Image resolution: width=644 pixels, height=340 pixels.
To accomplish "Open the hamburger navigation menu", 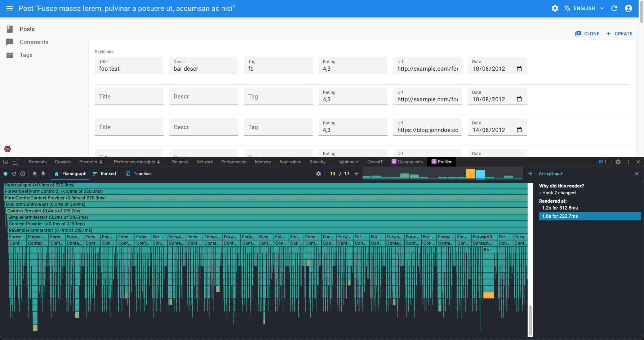I will pos(9,8).
